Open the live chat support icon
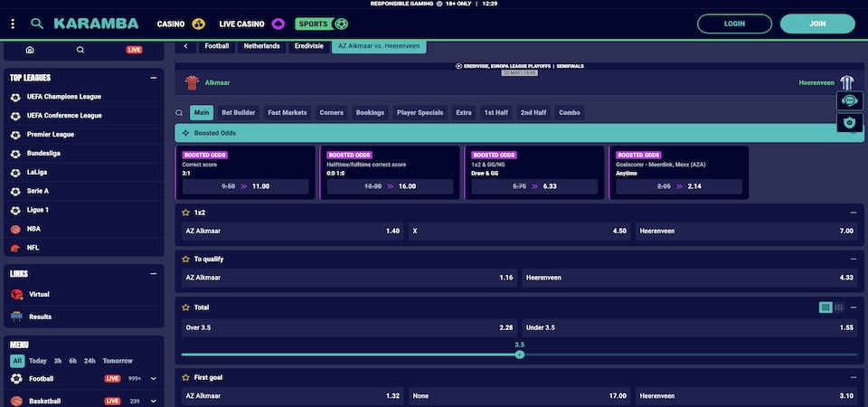This screenshot has width=868, height=407. point(849,100)
